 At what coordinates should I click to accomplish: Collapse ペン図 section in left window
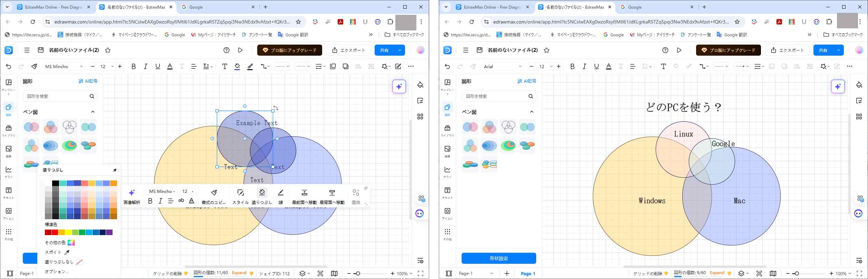pyautogui.click(x=93, y=112)
